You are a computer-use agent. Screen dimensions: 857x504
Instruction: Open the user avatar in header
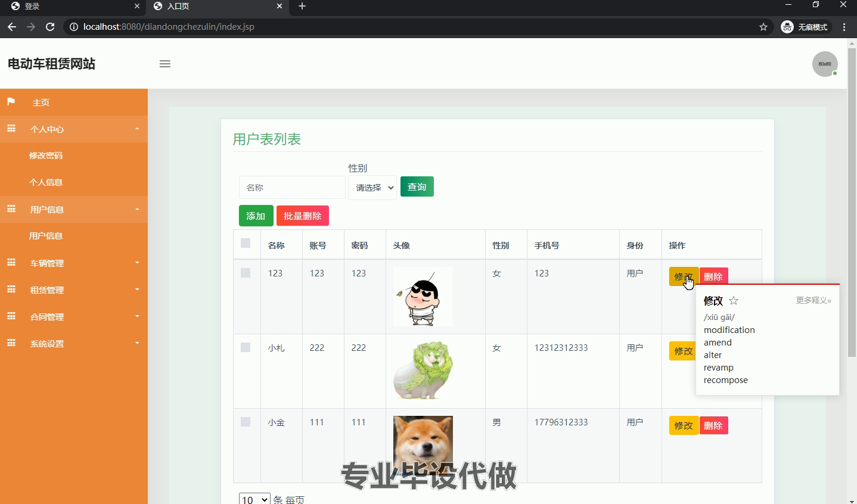tap(825, 64)
